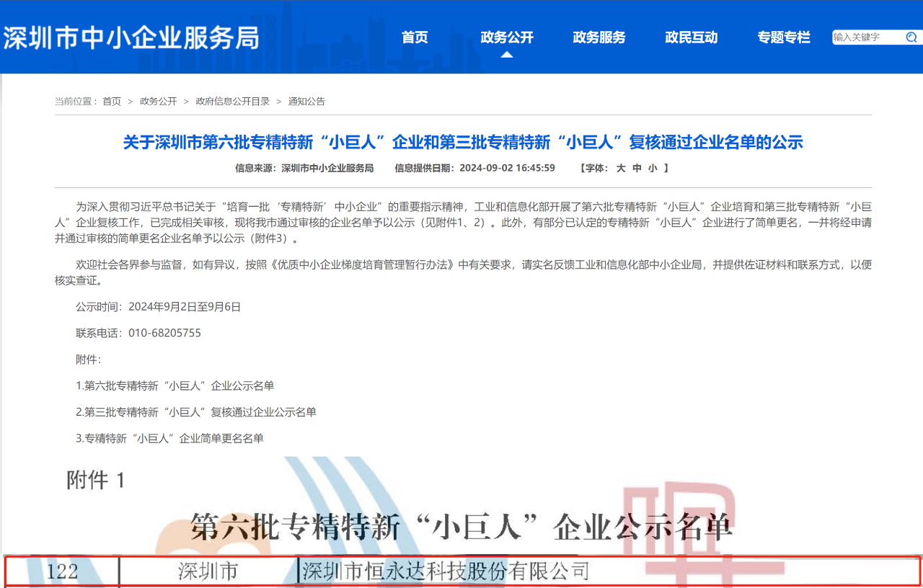Image resolution: width=923 pixels, height=588 pixels.
Task: Click 公示时间：2024年9月2日至9月6日 line
Action: (159, 307)
